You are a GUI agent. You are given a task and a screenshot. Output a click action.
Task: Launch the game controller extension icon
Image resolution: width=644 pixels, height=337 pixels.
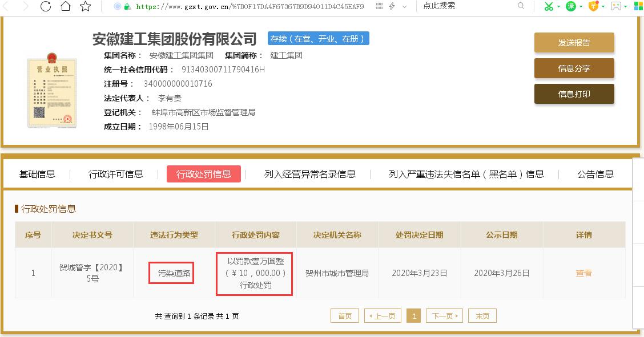[615, 6]
